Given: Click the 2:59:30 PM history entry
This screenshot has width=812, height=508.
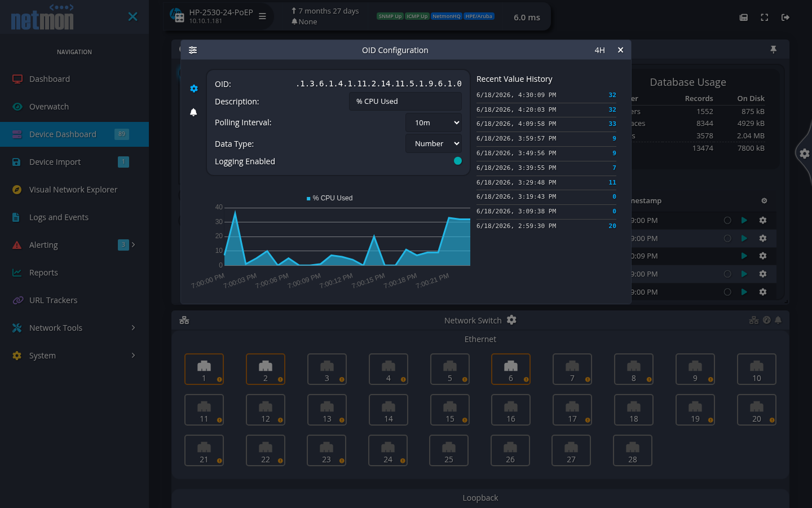Looking at the screenshot, I should (x=546, y=226).
